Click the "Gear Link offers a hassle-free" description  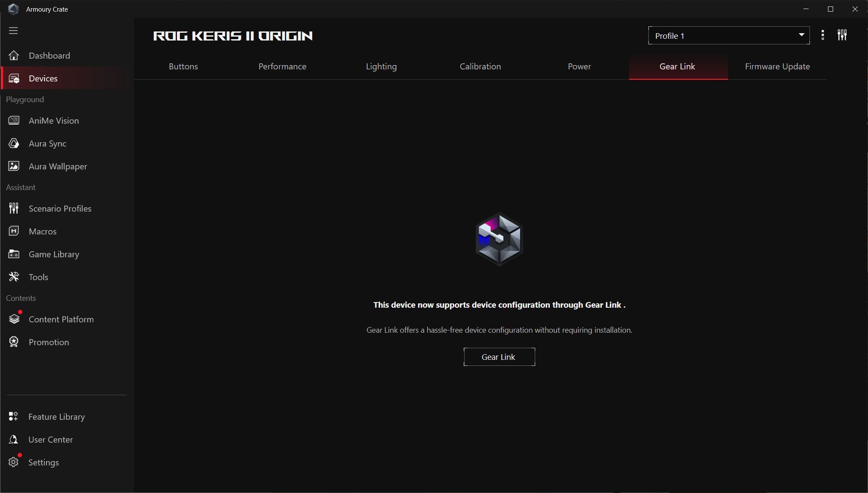(499, 330)
